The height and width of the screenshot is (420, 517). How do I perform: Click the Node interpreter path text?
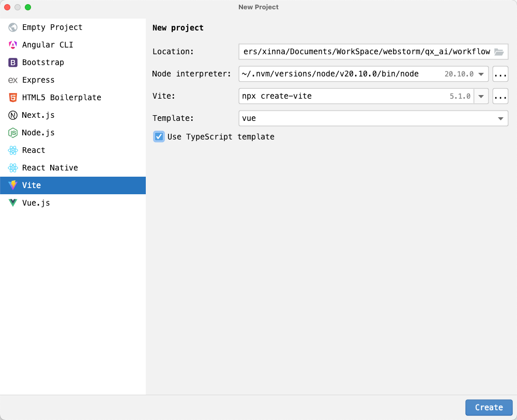[330, 74]
